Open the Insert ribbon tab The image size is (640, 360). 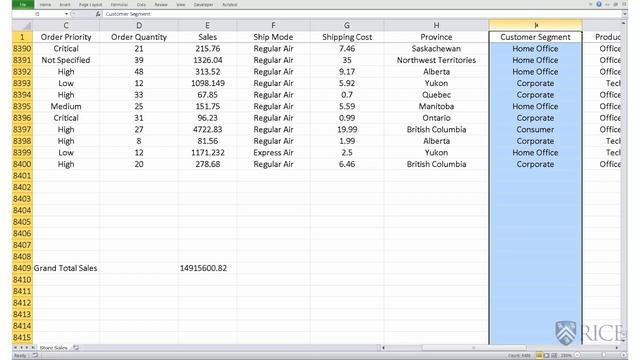coord(65,4)
